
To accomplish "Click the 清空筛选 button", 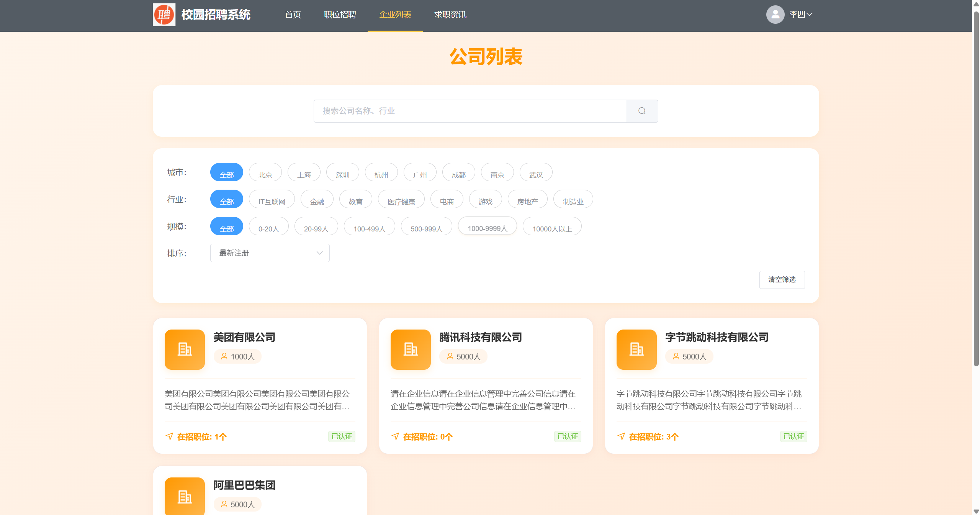I will (782, 280).
